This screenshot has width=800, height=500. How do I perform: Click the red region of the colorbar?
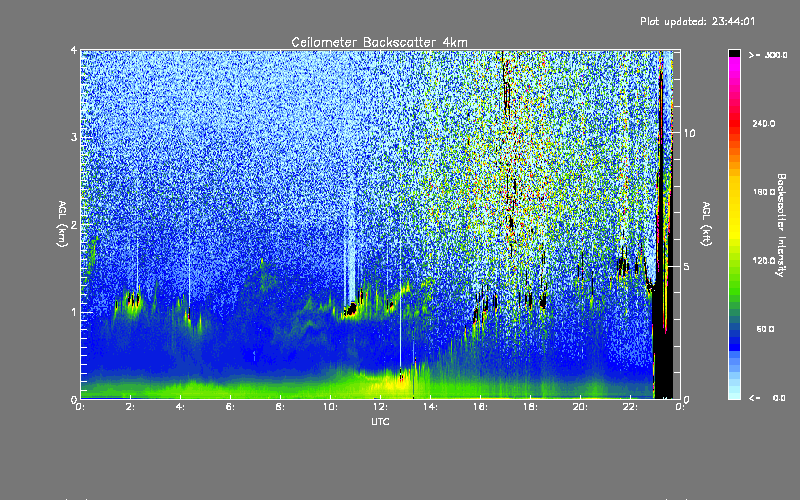pos(734,122)
